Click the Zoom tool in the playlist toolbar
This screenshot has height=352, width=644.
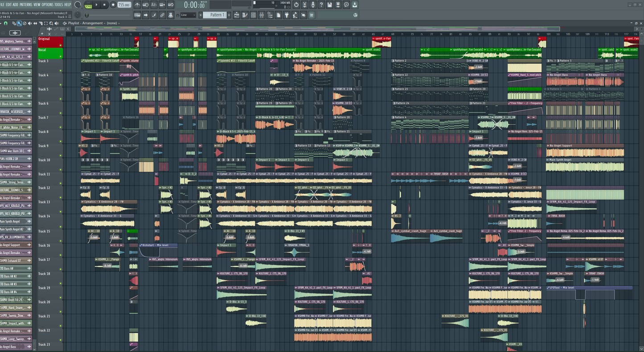(51, 23)
